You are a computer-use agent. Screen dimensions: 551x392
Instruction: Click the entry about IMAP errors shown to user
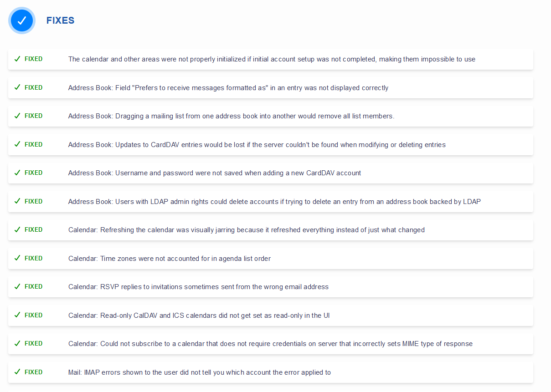coord(199,372)
